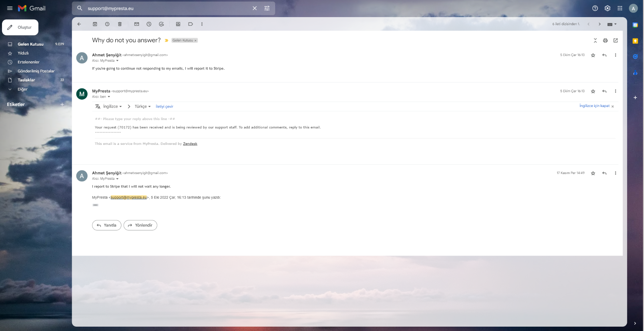644x331 pixels.
Task: Show recipient details of first message
Action: 117,61
